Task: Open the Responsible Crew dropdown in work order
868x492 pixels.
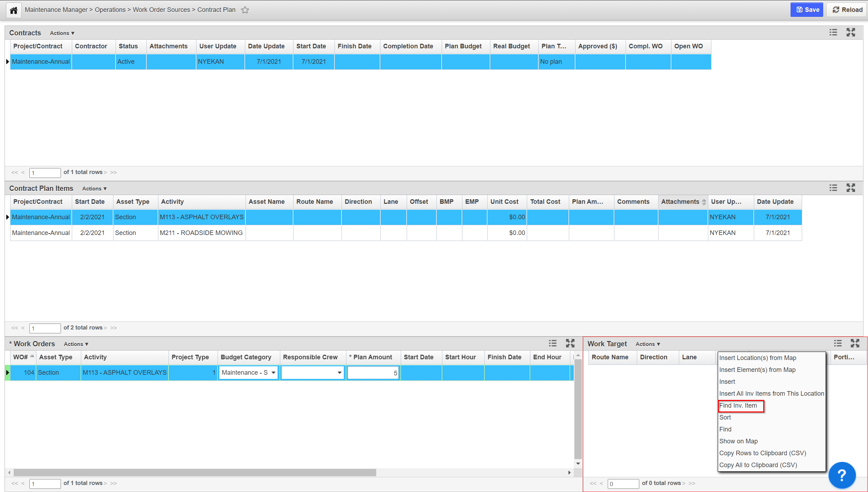Action: point(339,373)
